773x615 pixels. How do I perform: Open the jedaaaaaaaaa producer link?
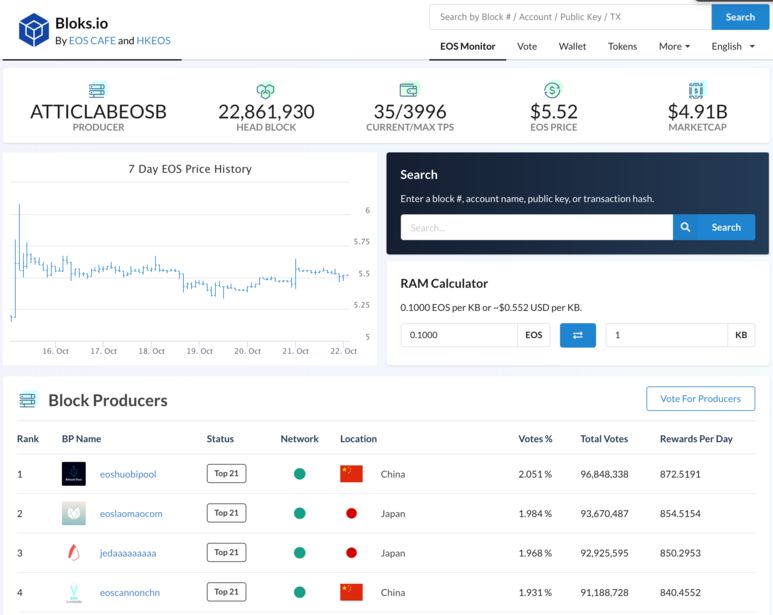coord(128,553)
